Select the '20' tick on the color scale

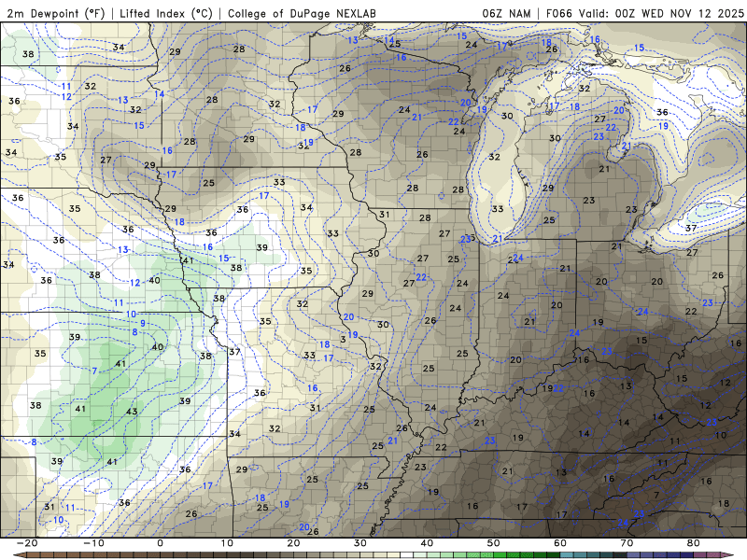tap(293, 543)
